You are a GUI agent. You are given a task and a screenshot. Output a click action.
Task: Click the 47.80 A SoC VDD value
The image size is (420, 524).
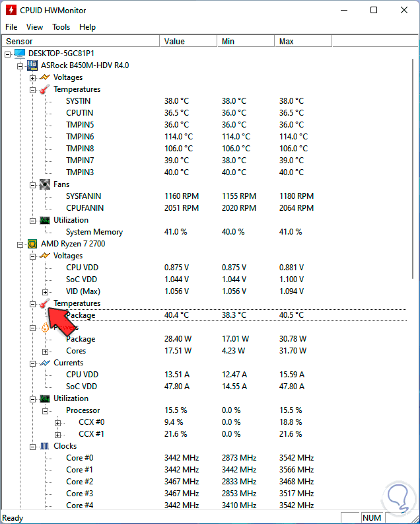tap(177, 387)
